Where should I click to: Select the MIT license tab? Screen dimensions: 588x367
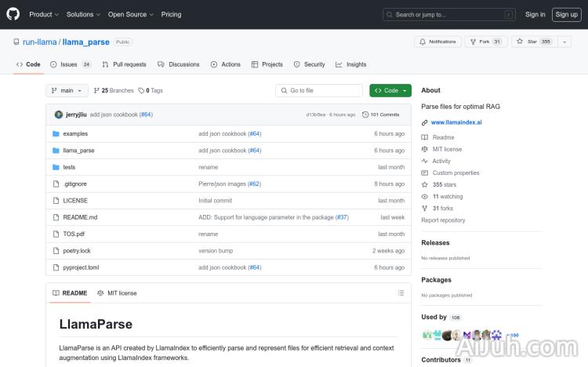click(x=117, y=293)
